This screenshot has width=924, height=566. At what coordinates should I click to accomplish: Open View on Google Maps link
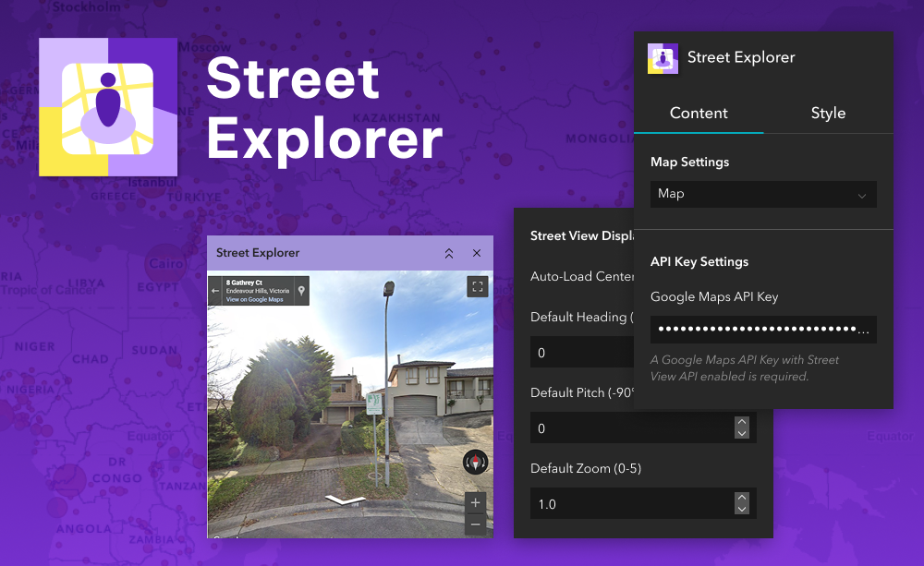254,299
